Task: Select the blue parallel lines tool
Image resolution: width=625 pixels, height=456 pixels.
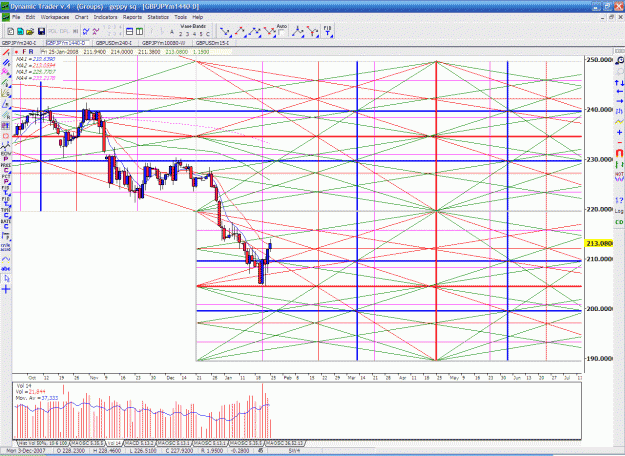Action: pos(6,63)
